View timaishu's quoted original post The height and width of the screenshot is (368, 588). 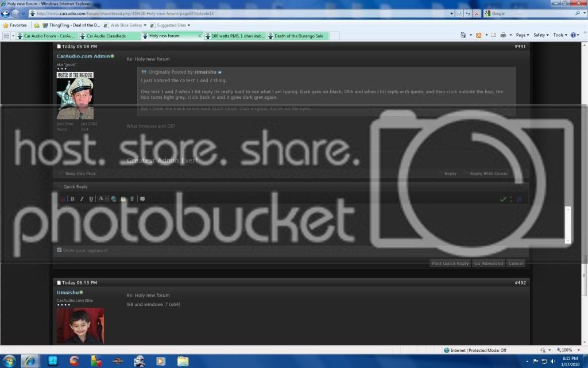pos(220,72)
